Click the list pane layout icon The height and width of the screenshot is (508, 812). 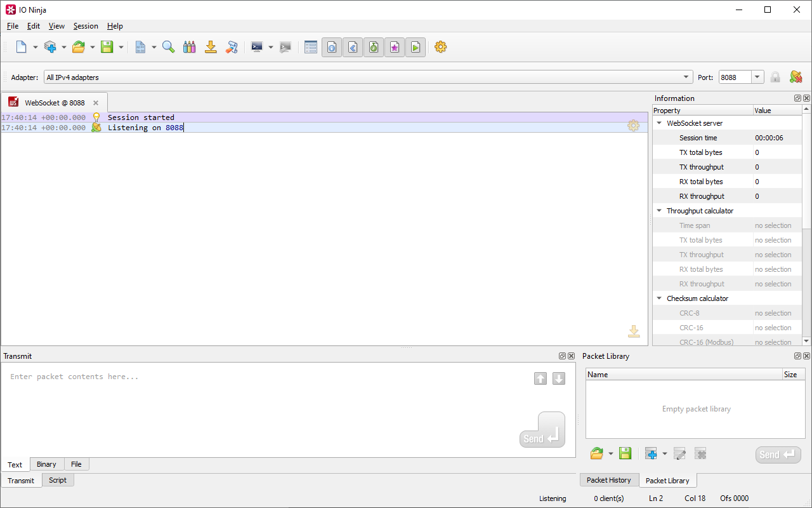point(311,47)
